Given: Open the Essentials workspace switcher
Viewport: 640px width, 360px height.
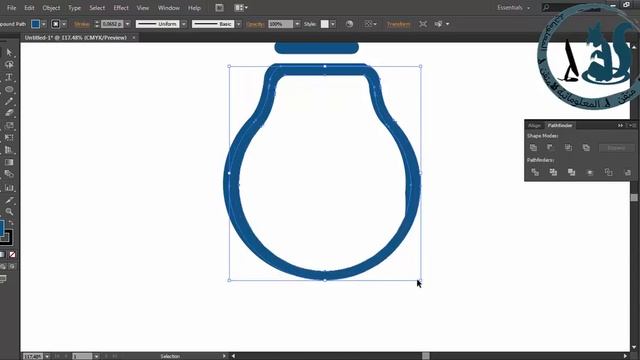Looking at the screenshot, I should pos(513,7).
